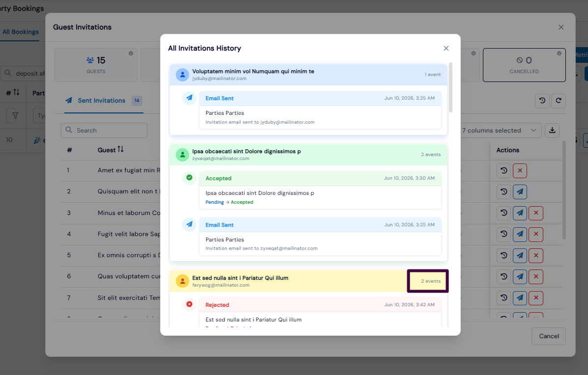Send invitation for Quisquam elit row
This screenshot has height=375, width=588.
(520, 192)
